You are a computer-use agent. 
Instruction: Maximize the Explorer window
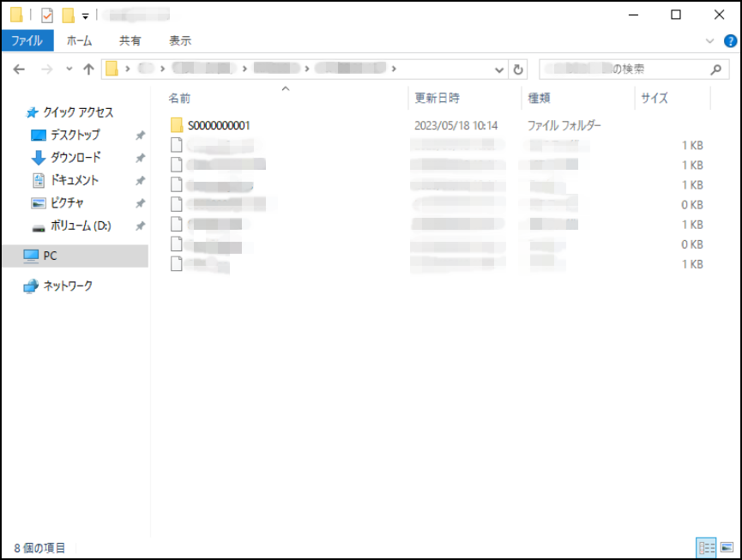coord(676,15)
